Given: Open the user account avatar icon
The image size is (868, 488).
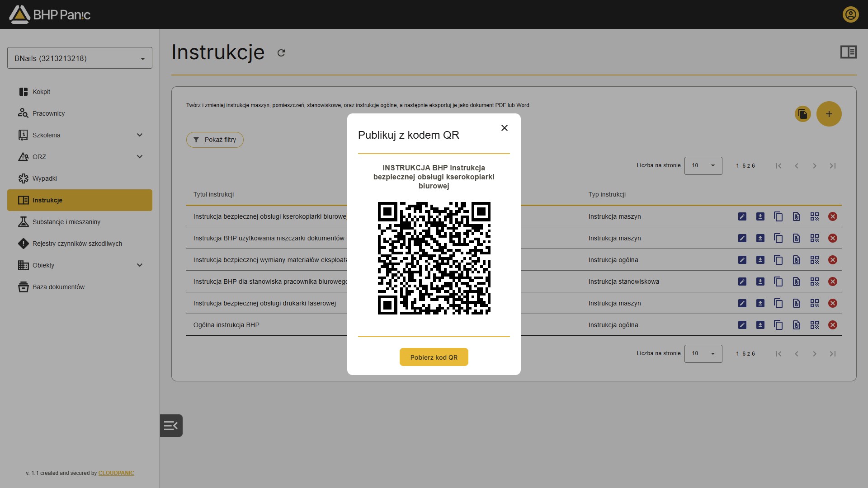Looking at the screenshot, I should pos(850,14).
